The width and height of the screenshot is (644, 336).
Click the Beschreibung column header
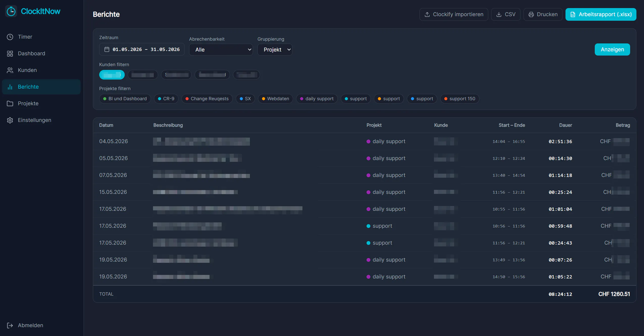point(168,125)
